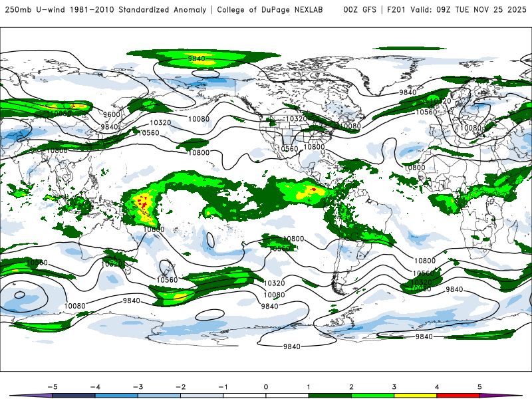Click the dark green 1 to 2 colorbar segment
532x399 pixels.
coord(330,396)
